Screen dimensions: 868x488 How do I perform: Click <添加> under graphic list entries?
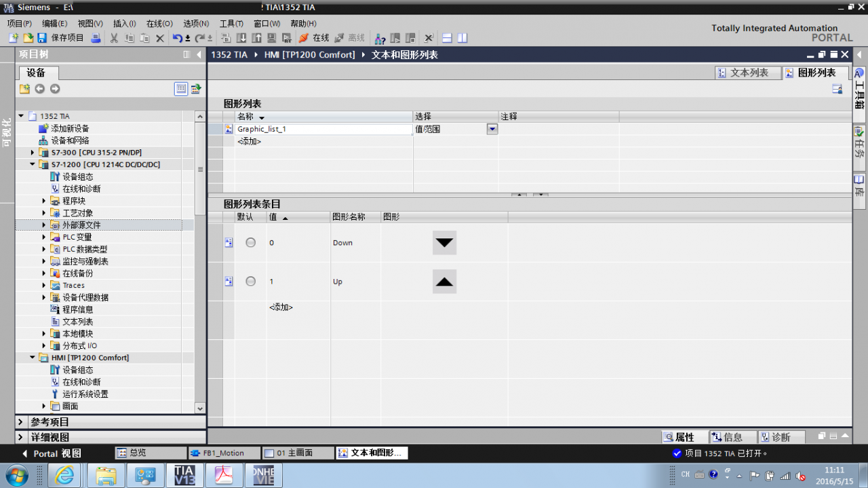point(281,307)
